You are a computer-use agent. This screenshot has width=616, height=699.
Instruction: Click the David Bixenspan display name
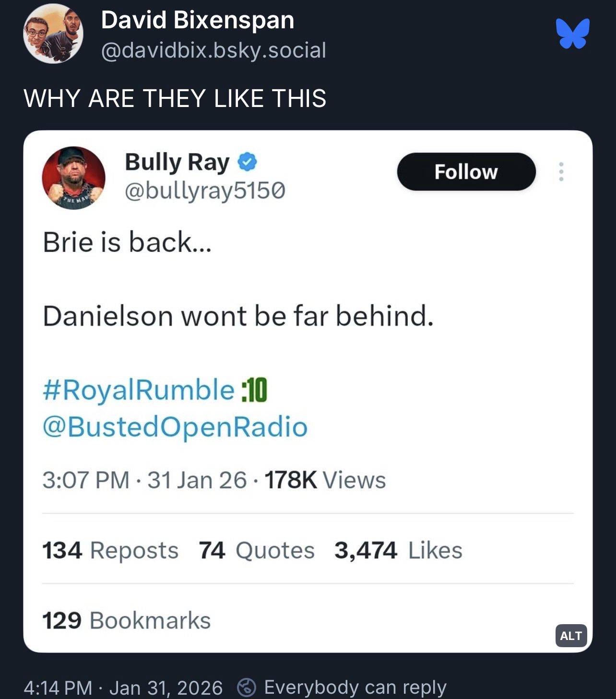pyautogui.click(x=198, y=20)
